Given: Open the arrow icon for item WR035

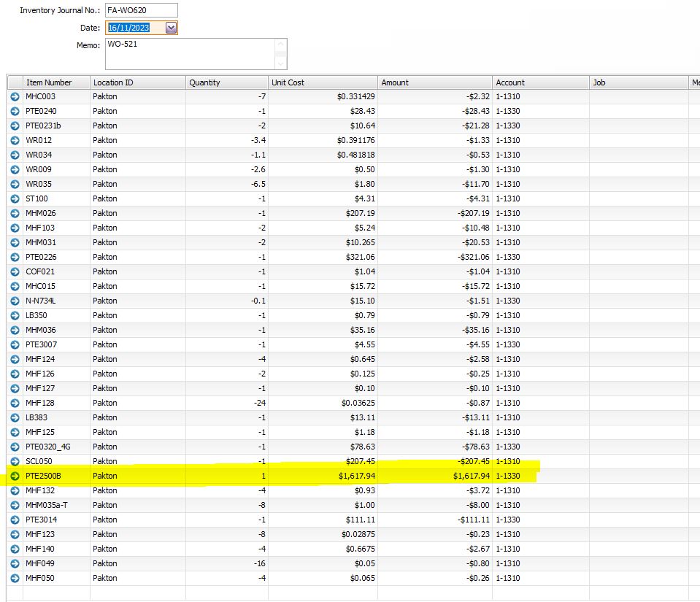Looking at the screenshot, I should (15, 184).
